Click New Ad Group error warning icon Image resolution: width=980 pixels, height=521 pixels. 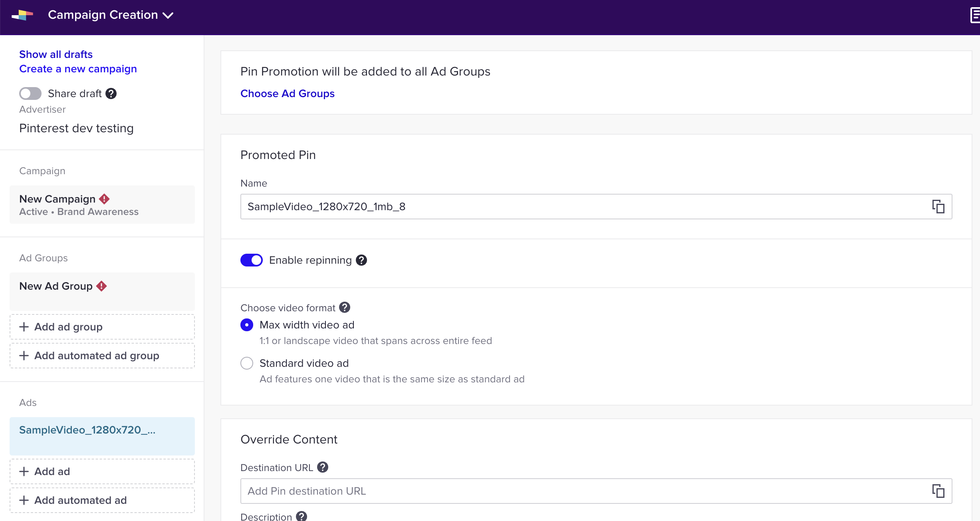101,286
